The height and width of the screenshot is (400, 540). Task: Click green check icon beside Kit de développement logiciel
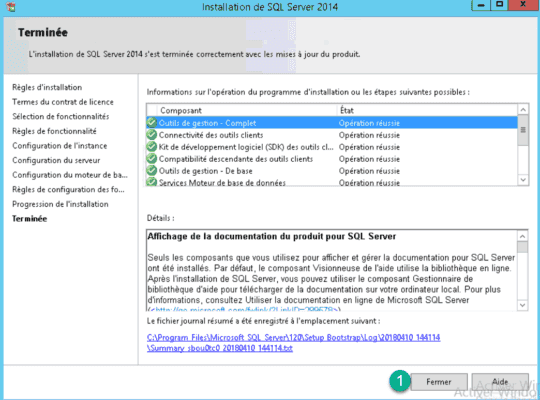point(152,147)
